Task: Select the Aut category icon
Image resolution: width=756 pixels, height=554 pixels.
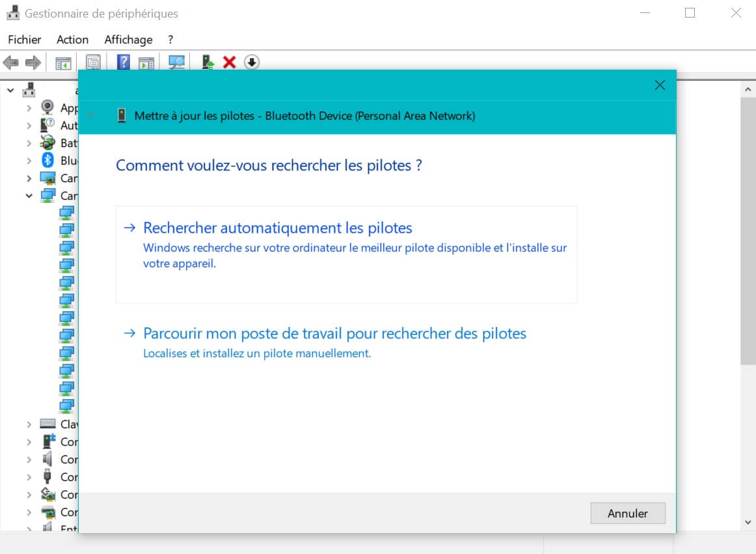Action: click(47, 125)
